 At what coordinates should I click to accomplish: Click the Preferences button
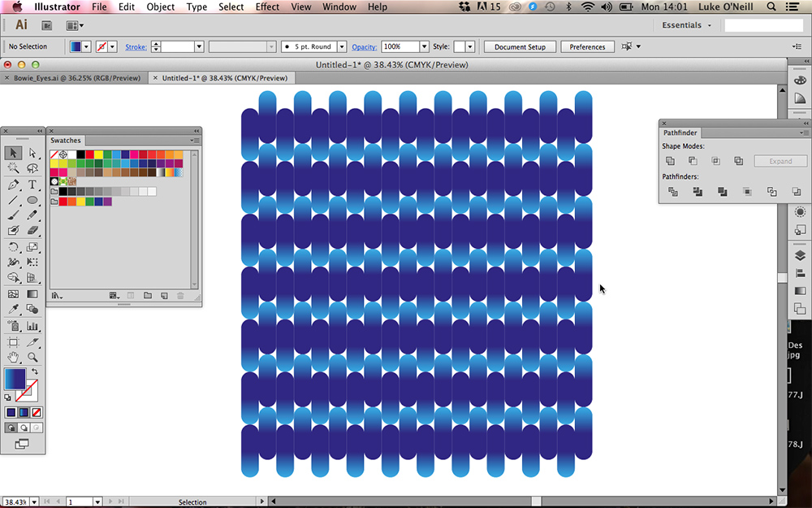click(x=587, y=46)
